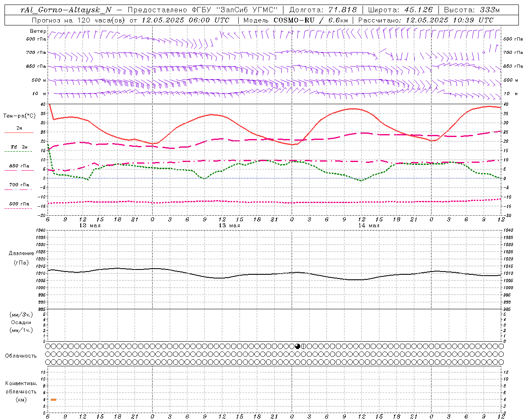Click the '500 гПа' temperature legend entry
This screenshot has height=420, width=525.
[19, 204]
